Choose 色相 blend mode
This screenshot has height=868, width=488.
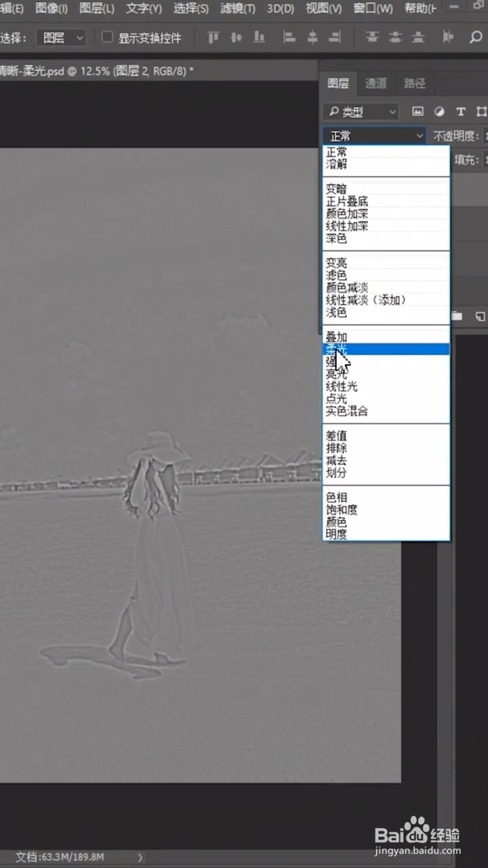click(385, 498)
